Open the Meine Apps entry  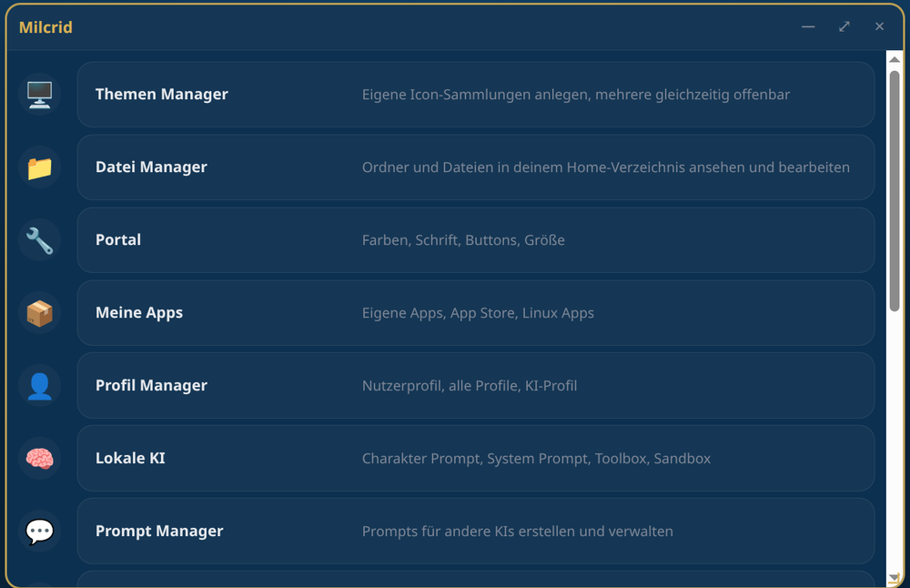475,313
